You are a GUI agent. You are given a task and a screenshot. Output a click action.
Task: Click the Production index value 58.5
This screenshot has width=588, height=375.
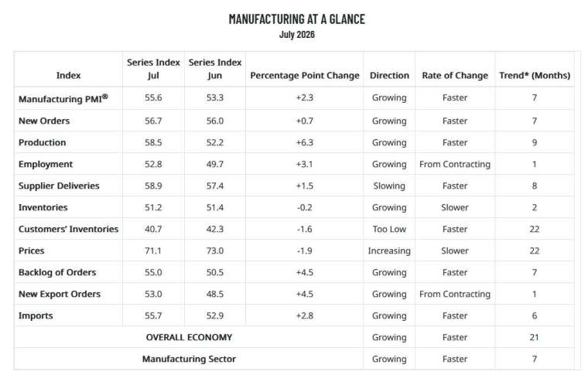[153, 142]
